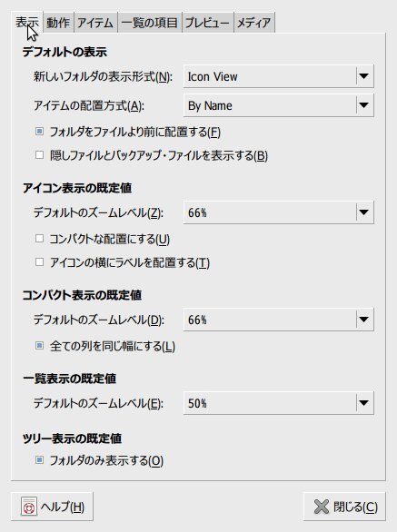Open icon view default zoom level dropdown
Screen dimensions: 397x532
279,212
